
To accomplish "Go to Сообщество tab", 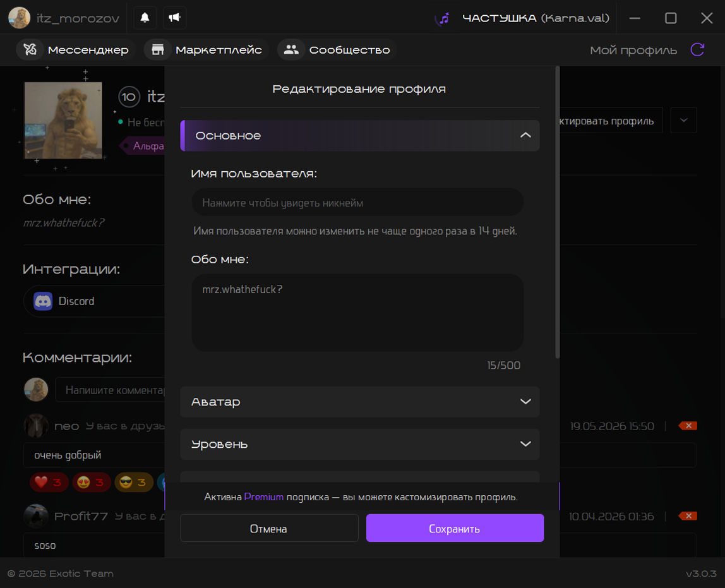I will (337, 49).
